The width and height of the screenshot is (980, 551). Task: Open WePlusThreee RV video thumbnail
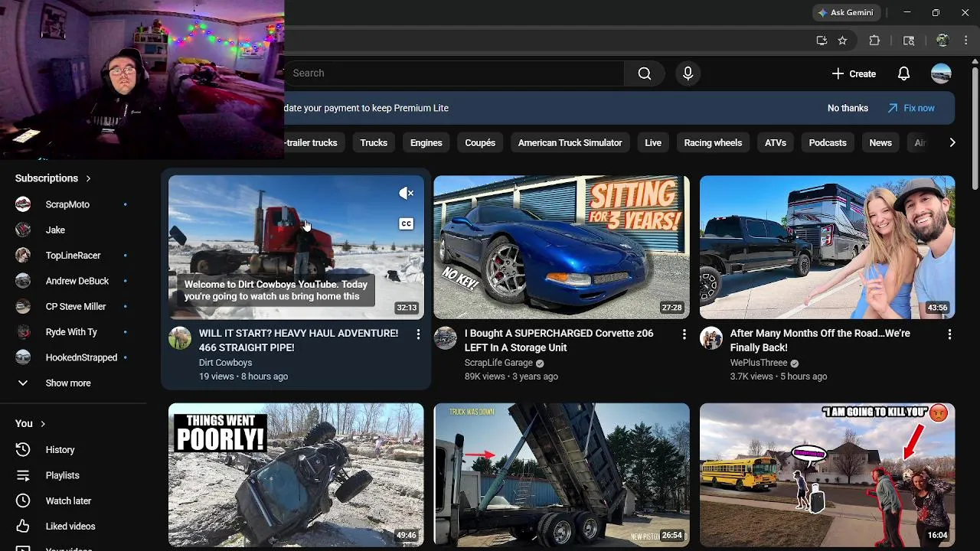pos(828,247)
